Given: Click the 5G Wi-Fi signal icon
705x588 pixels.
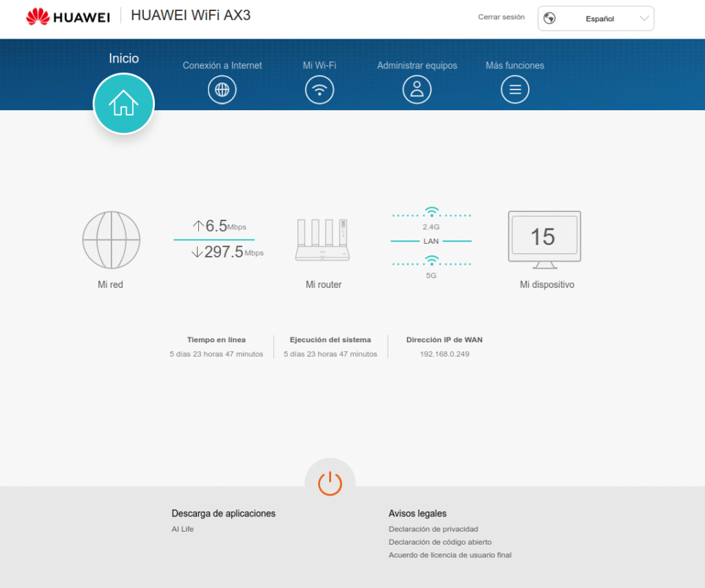Looking at the screenshot, I should [x=431, y=260].
